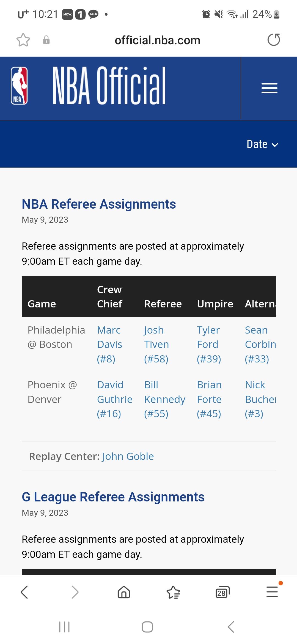Open Marc Davis referee profile
Image resolution: width=297 pixels, height=644 pixels.
coord(109,344)
